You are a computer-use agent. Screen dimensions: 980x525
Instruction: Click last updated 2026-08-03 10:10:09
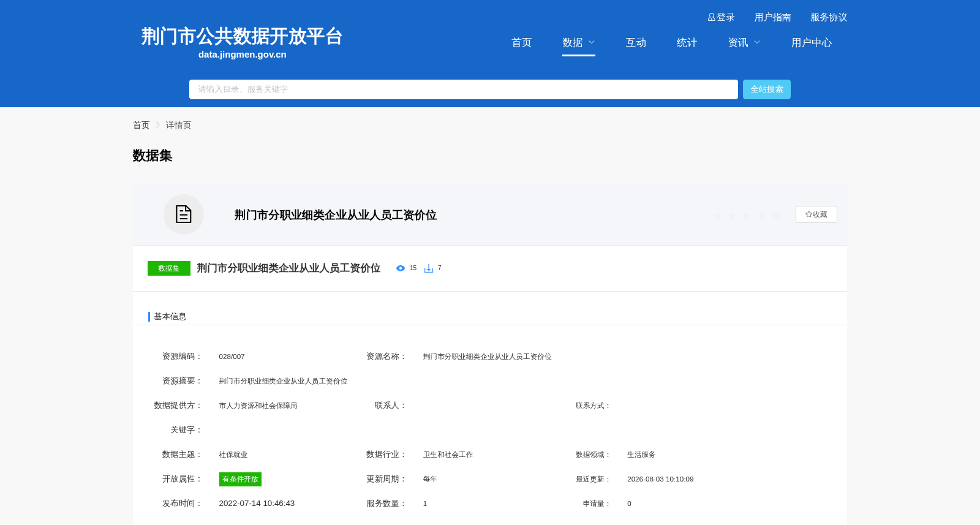coord(660,479)
